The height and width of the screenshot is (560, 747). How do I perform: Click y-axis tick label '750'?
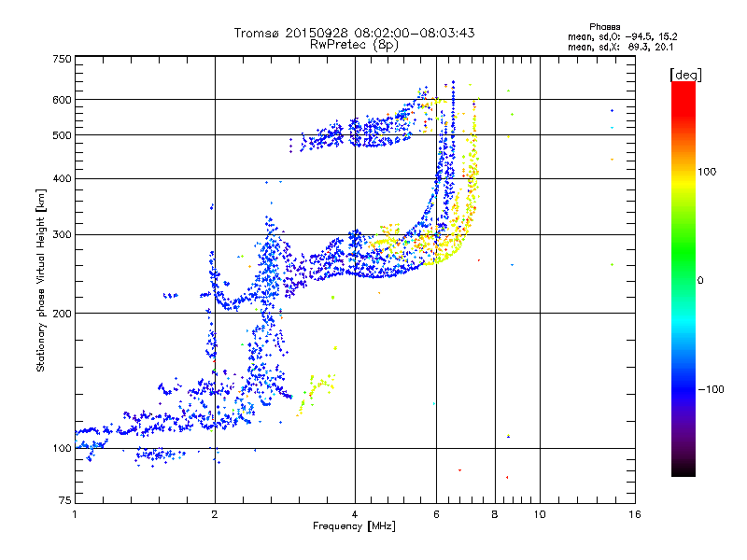point(62,59)
